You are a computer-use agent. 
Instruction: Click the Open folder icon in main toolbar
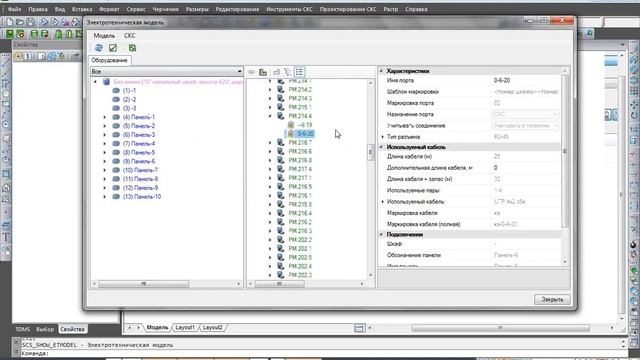(x=20, y=22)
